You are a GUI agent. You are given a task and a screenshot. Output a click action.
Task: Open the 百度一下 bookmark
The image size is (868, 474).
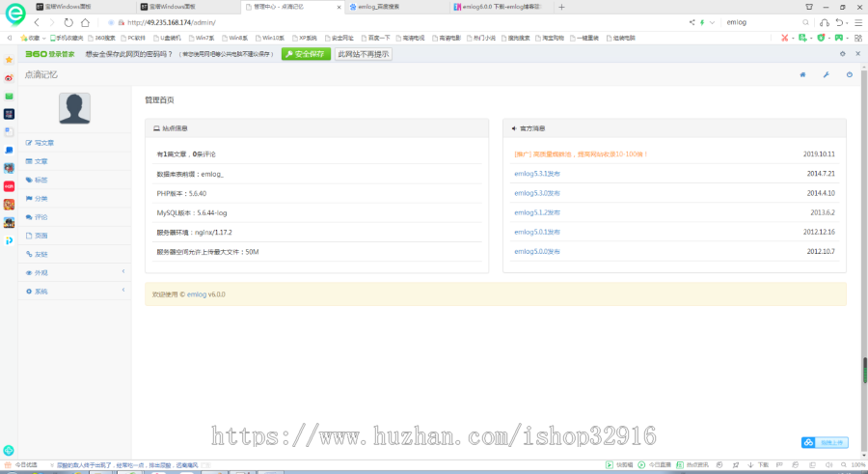[375, 39]
